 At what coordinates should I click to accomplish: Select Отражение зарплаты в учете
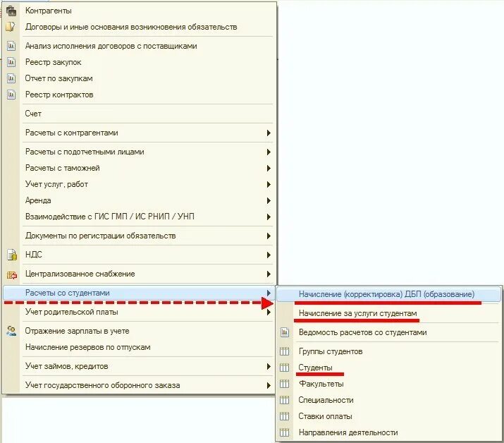139,331
